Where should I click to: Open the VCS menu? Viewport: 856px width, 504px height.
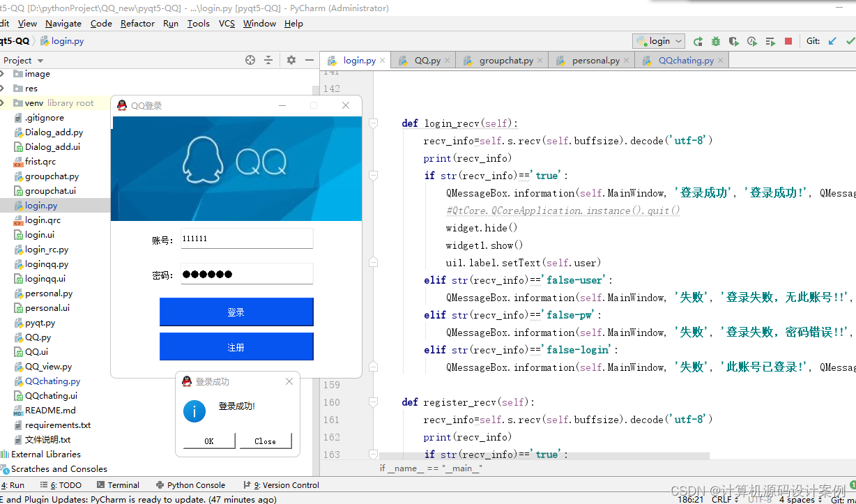pos(227,24)
